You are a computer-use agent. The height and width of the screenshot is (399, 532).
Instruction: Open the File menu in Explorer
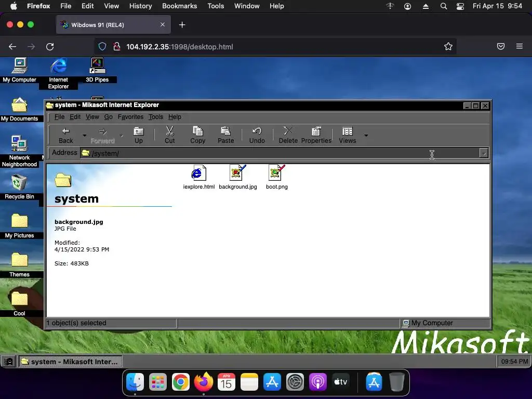[x=59, y=117]
